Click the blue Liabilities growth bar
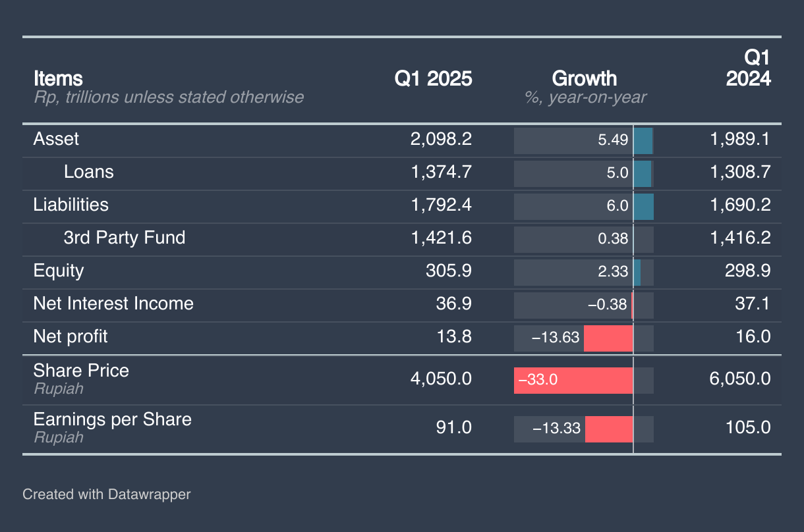This screenshot has width=804, height=532. 643,206
